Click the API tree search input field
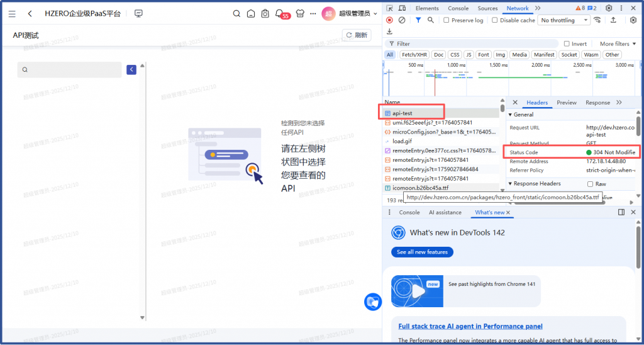 click(72, 70)
